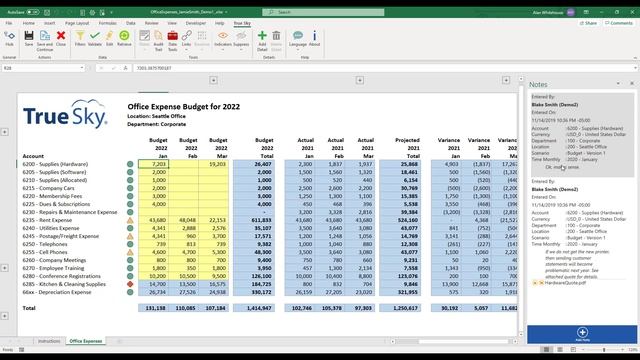Viewport: 640px width, 360px height.
Task: Open the Comments button
Action: (x=618, y=23)
